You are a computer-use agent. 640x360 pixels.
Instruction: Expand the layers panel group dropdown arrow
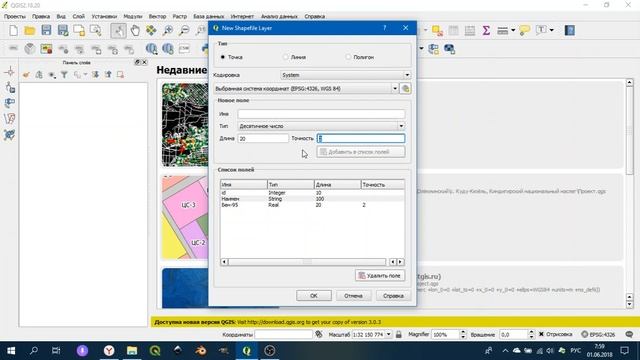[x=85, y=75]
